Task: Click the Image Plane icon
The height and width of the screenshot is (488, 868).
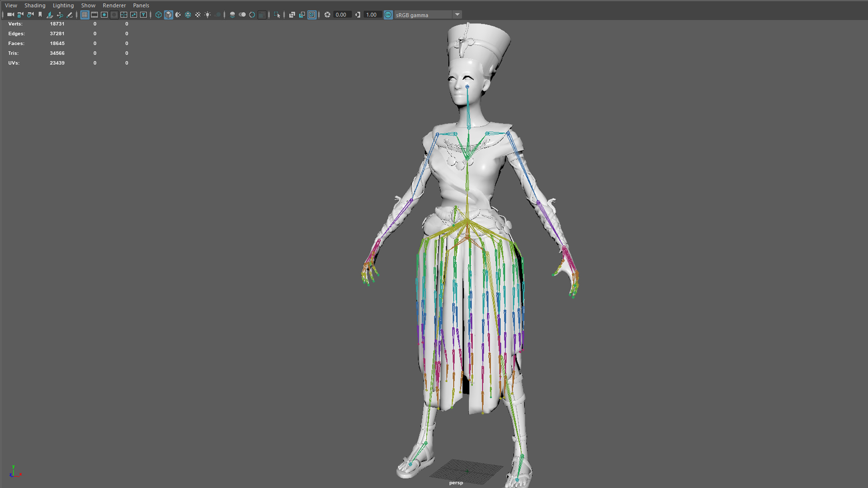Action: coord(50,15)
